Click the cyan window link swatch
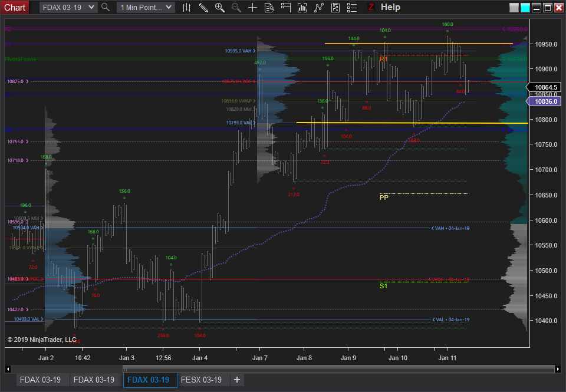The height and width of the screenshot is (392, 566). click(x=525, y=8)
